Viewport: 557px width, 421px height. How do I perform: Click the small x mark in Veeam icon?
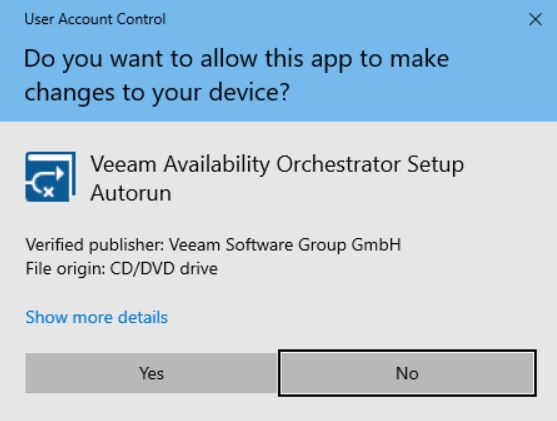pos(49,192)
